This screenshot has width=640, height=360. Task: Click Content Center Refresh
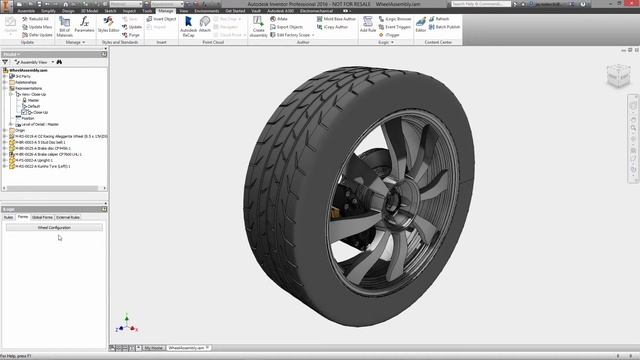[439, 19]
